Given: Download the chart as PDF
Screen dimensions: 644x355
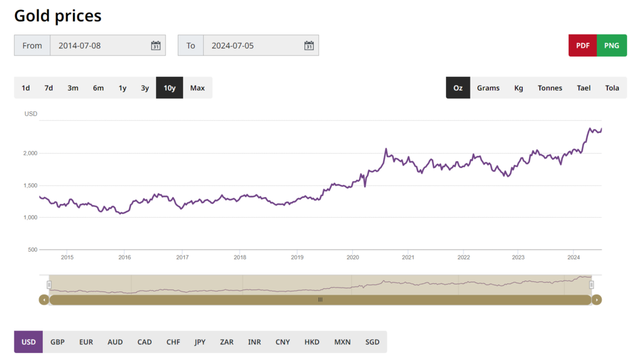Looking at the screenshot, I should click(x=582, y=45).
